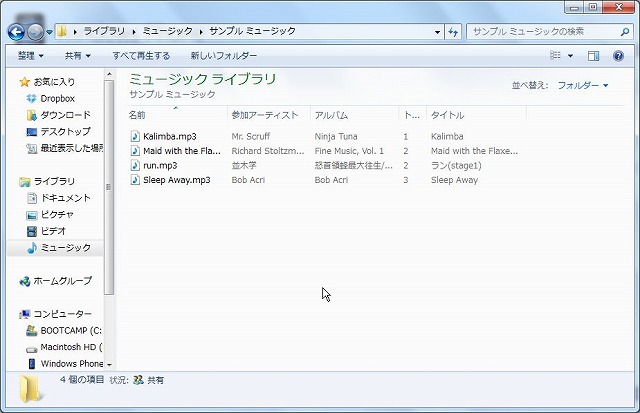
Task: Click the large folder icon in details pane
Action: (30, 389)
